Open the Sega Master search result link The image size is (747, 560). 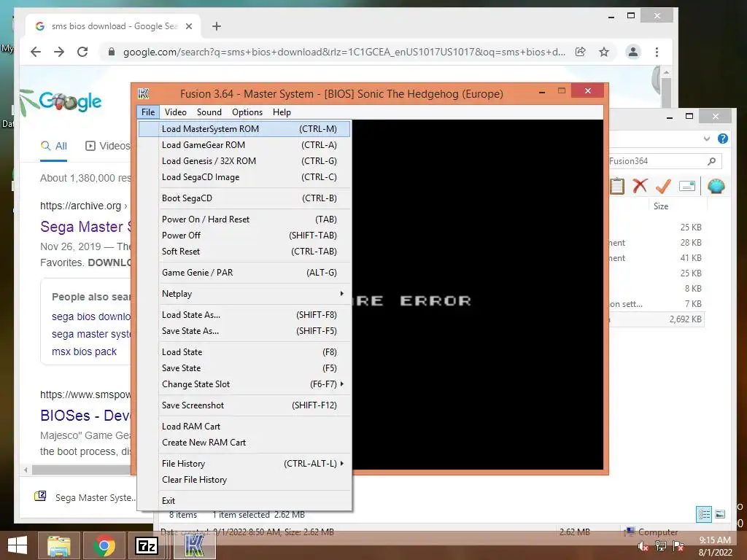86,227
